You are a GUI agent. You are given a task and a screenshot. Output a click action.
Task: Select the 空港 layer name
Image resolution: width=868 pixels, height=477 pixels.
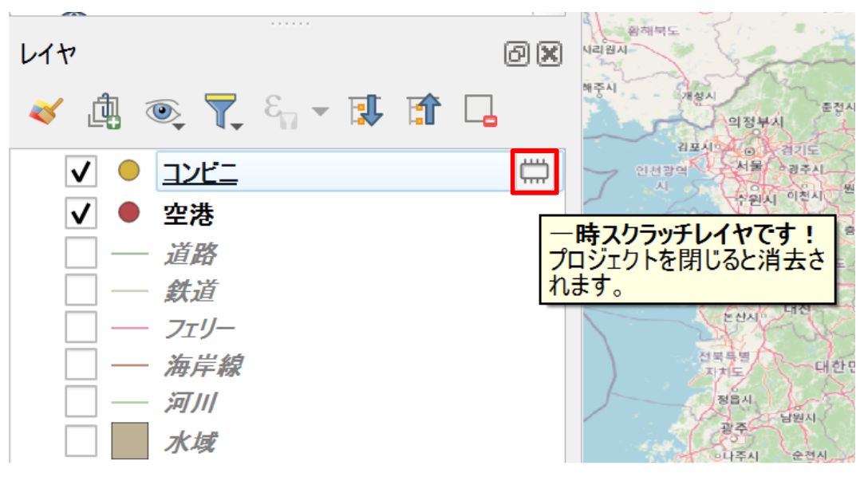pos(189,214)
